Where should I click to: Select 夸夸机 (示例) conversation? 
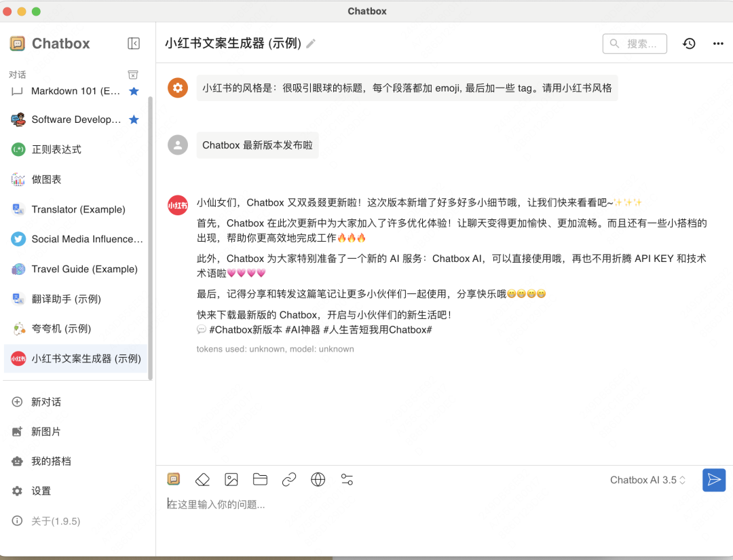tap(75, 329)
